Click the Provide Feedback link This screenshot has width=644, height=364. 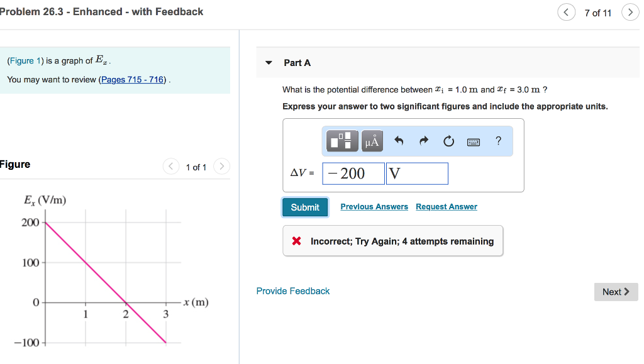click(293, 291)
